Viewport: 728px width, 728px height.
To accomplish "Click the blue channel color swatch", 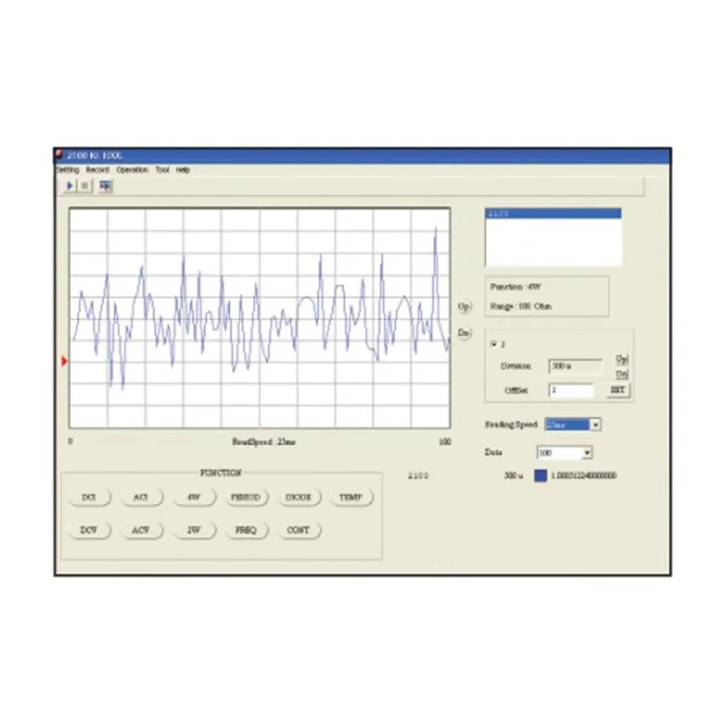I will click(541, 476).
